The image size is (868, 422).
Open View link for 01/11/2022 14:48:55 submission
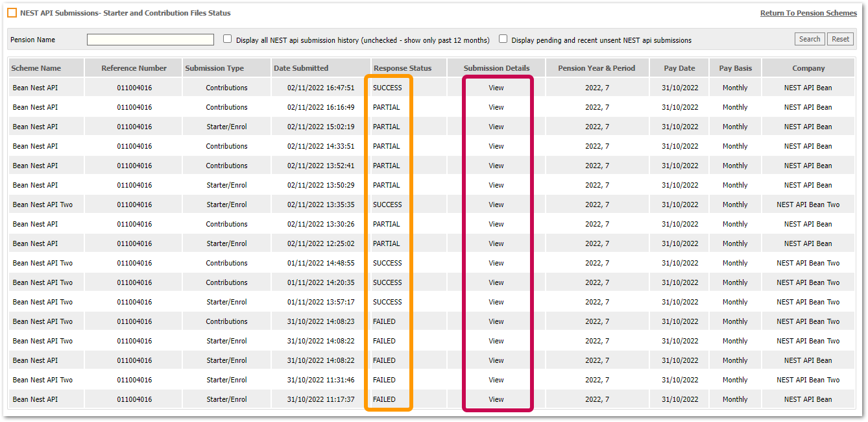(x=496, y=263)
